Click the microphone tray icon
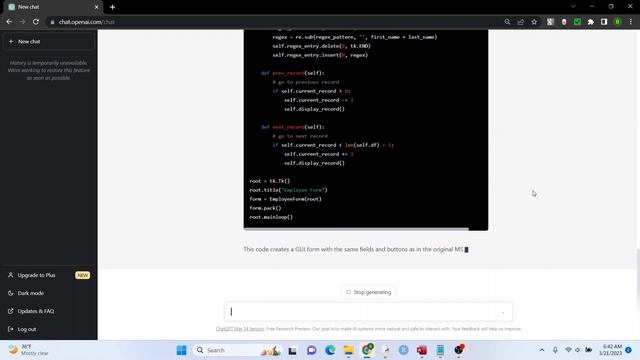Viewport: 640px width, 360px height. [555, 350]
